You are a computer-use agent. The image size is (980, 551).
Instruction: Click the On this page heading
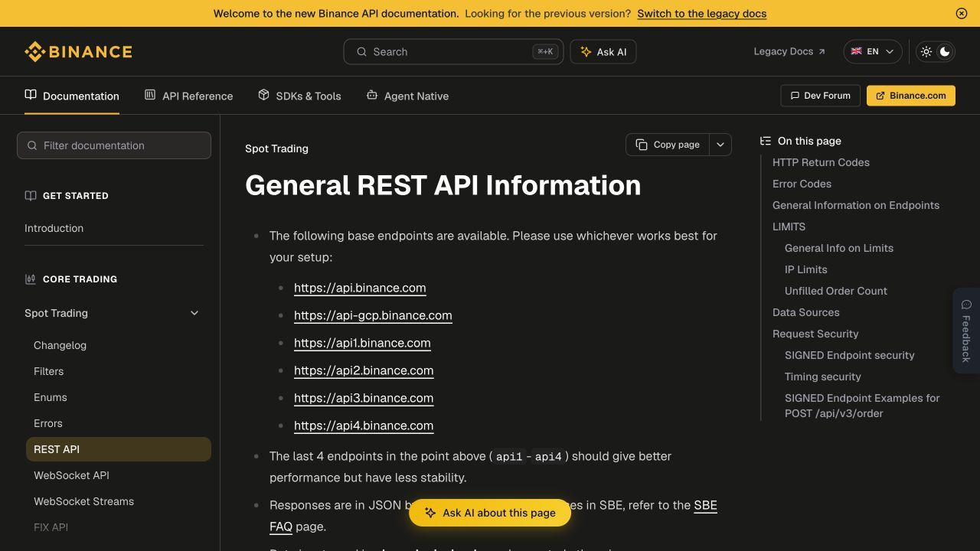coord(809,141)
